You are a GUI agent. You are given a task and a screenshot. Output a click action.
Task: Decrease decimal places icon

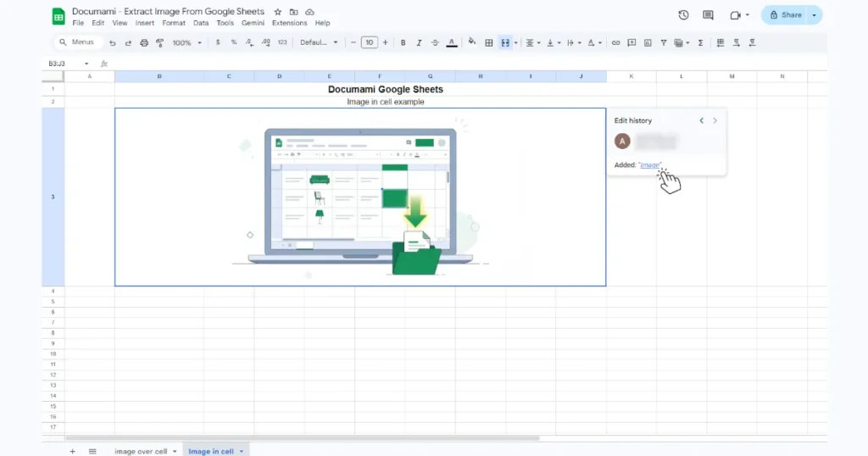(250, 42)
